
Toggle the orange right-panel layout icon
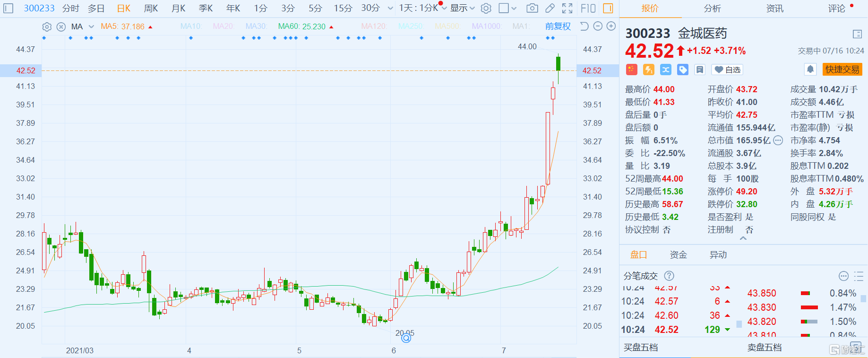(x=608, y=8)
